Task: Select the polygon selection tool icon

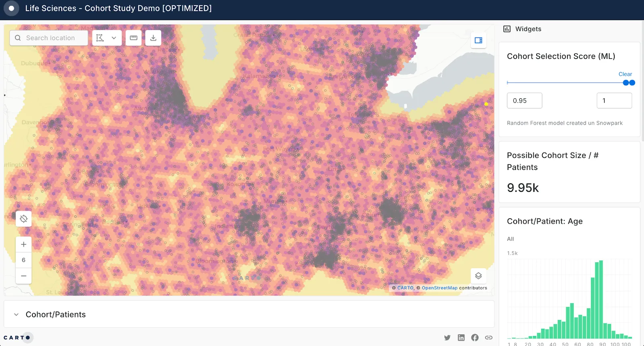Action: click(100, 38)
